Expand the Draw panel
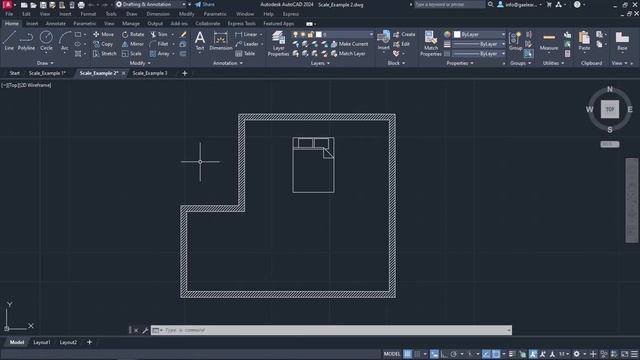Viewport: 640px width, 360px height. (45, 63)
